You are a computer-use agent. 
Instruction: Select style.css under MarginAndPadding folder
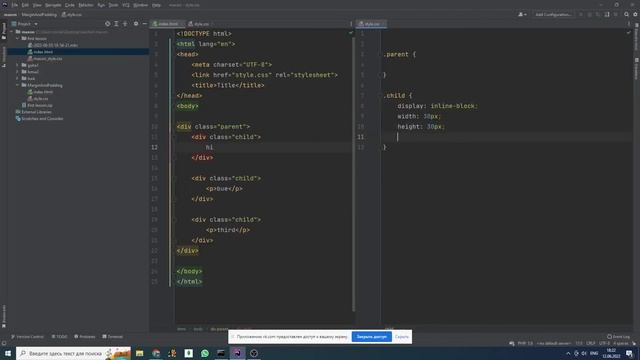coord(38,99)
